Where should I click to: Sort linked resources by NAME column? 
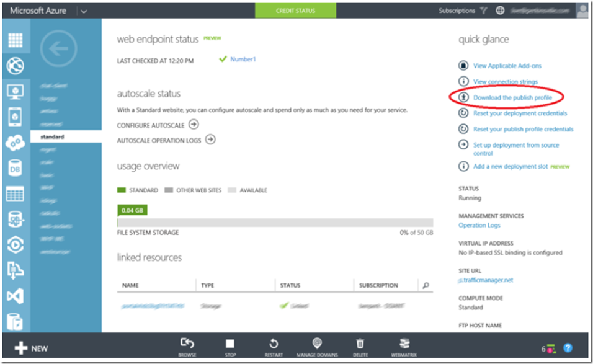pos(130,285)
